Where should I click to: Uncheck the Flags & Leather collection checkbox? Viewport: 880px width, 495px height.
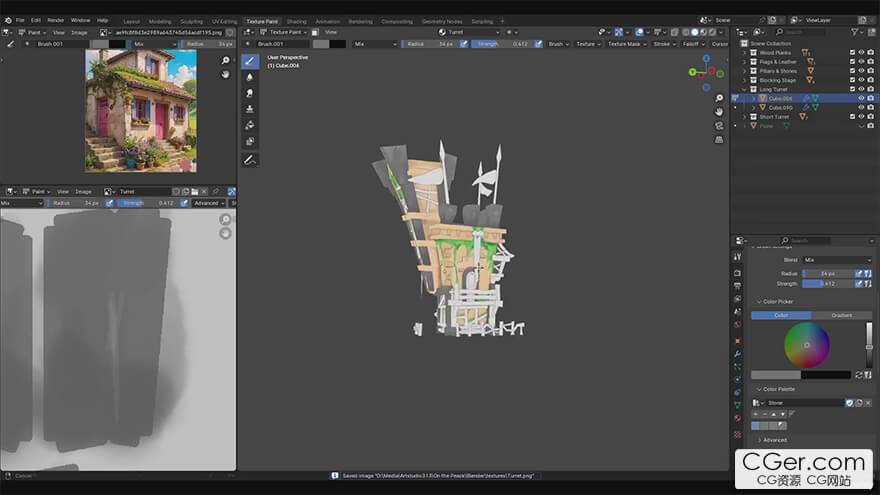(852, 62)
